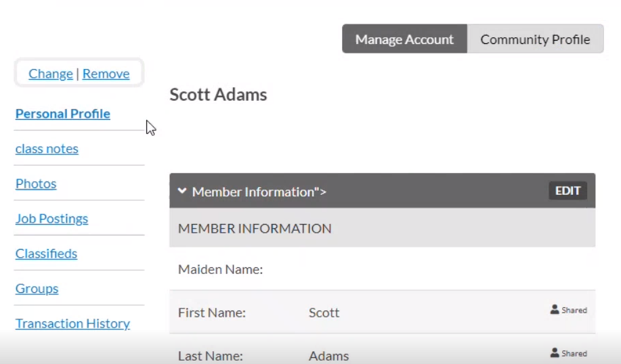The width and height of the screenshot is (621, 364).
Task: Open the Photos sidebar link
Action: pyautogui.click(x=36, y=184)
